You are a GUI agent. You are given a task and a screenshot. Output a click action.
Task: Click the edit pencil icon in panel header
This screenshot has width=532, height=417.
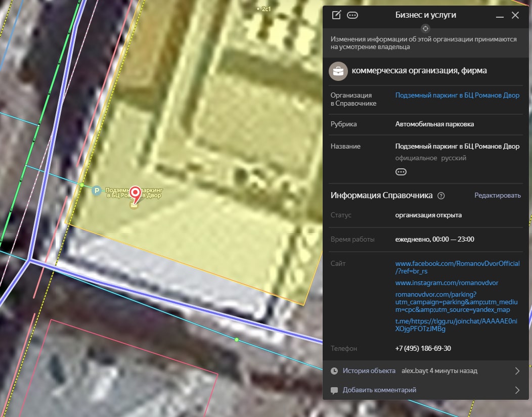click(336, 15)
